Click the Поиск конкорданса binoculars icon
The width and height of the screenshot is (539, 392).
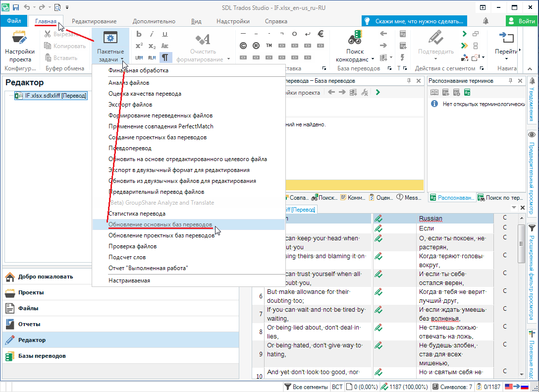[x=355, y=38]
